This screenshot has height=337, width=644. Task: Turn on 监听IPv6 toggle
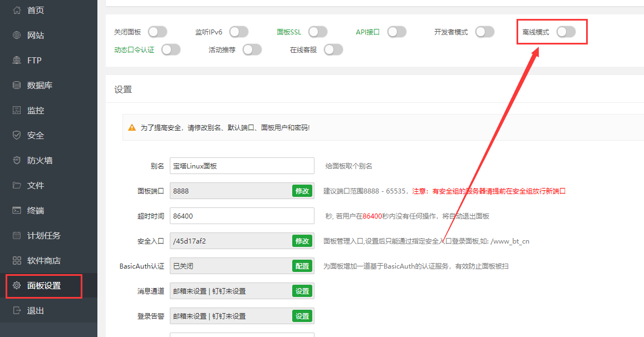(x=239, y=32)
